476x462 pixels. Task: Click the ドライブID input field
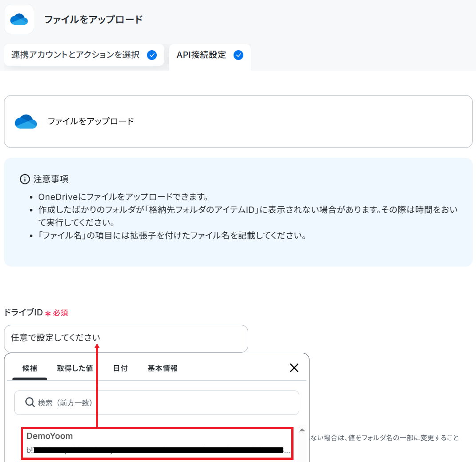[126, 339]
